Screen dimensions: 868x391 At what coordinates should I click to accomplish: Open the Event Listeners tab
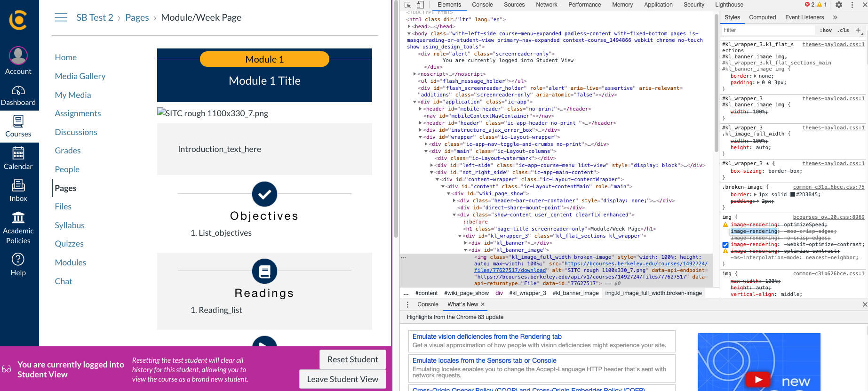tap(804, 17)
